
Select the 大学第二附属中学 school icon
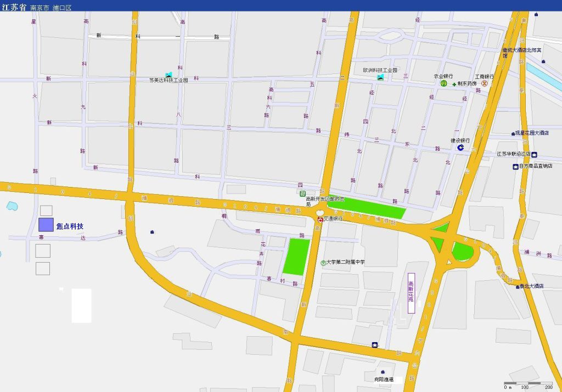click(x=323, y=263)
